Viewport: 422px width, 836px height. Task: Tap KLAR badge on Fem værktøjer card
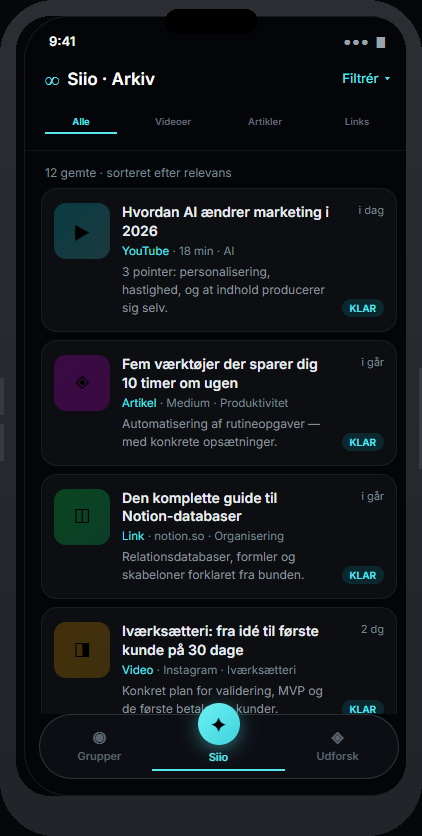pos(363,442)
